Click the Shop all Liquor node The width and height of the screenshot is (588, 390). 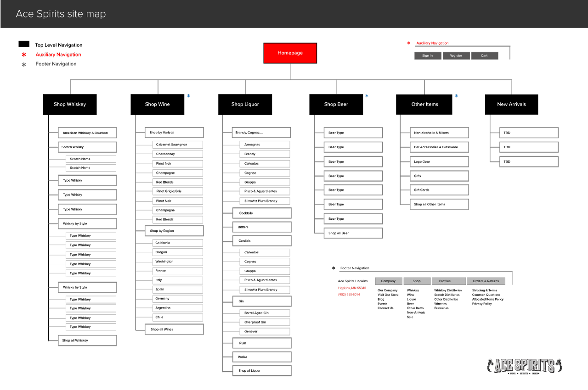pos(262,371)
